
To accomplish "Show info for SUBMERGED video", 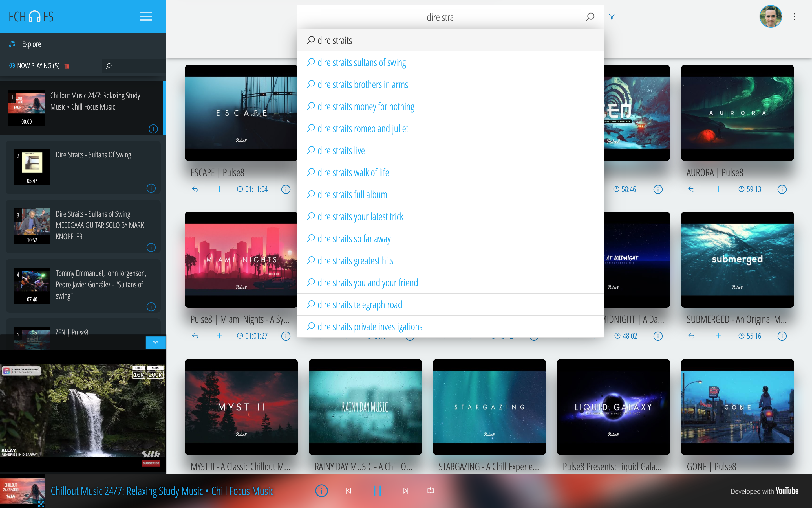I will pyautogui.click(x=782, y=336).
